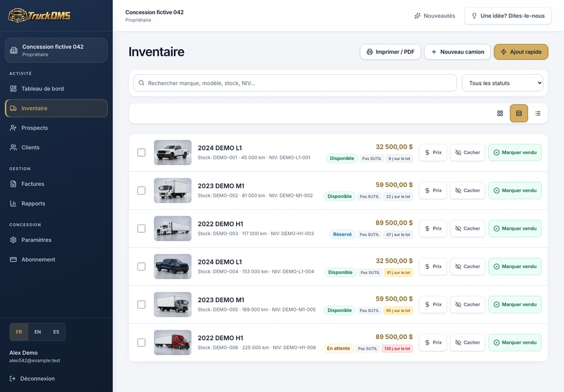Open the blue pickup thumbnail for DEMO-004
Screen dimensions: 564x392
point(173,266)
